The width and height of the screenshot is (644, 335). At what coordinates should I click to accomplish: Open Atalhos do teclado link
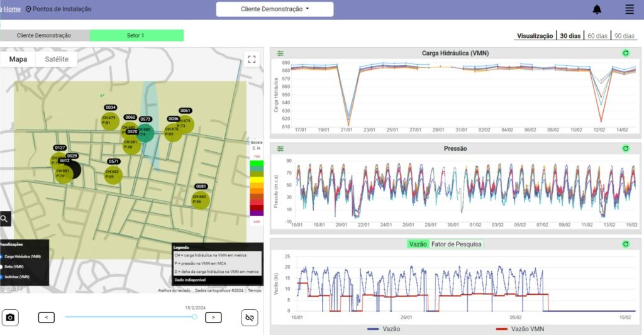tap(174, 290)
